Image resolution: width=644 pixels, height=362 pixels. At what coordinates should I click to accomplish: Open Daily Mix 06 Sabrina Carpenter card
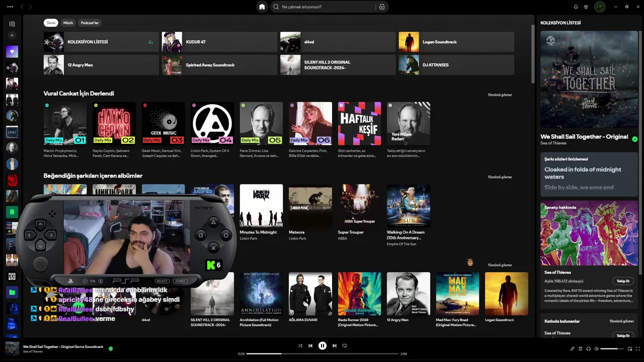click(310, 130)
